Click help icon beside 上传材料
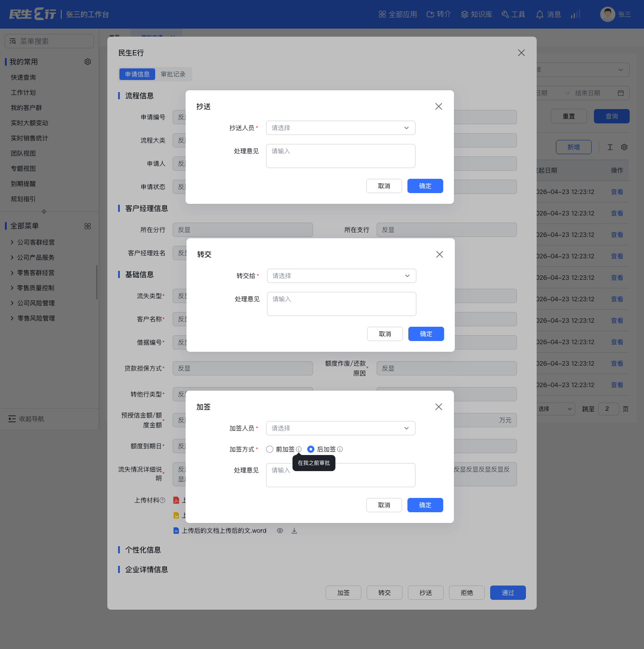This screenshot has height=649, width=644. click(x=162, y=500)
